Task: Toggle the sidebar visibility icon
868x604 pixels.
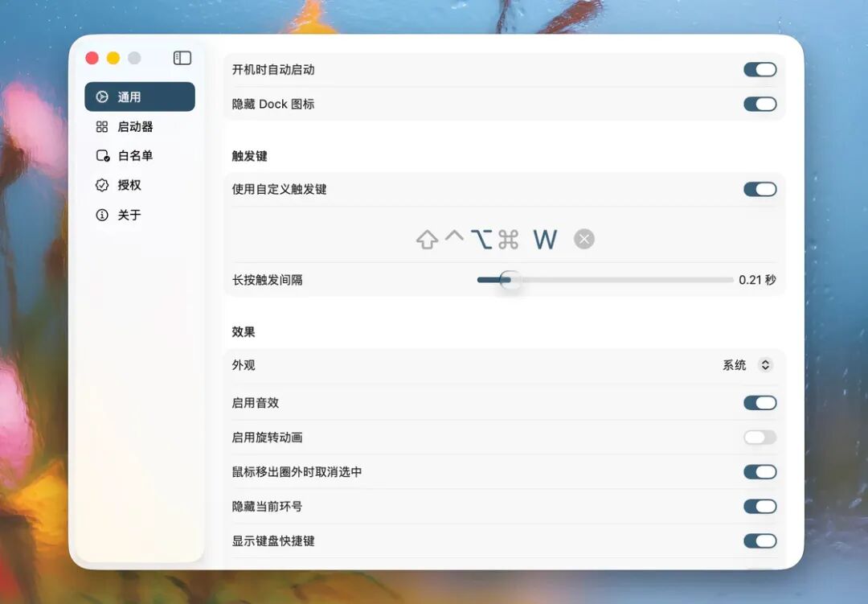Action: (182, 58)
